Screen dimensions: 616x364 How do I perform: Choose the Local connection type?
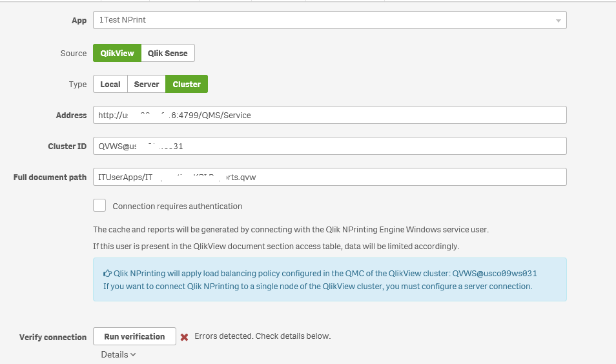110,84
